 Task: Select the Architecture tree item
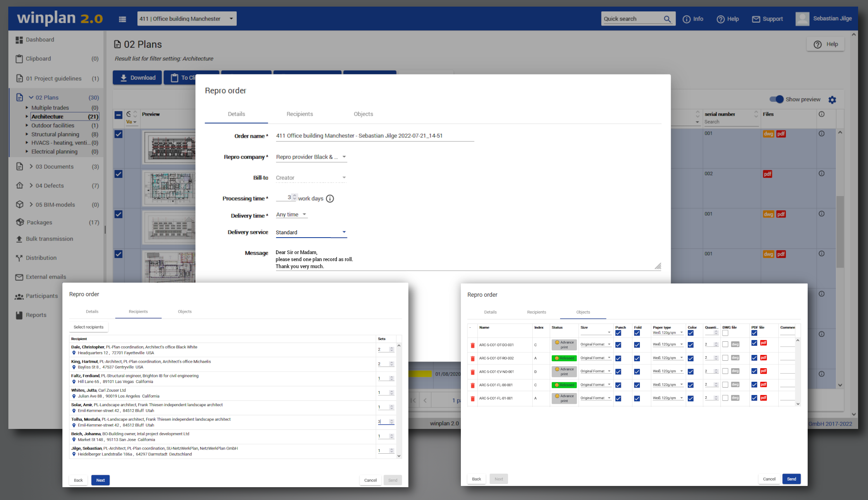click(65, 117)
